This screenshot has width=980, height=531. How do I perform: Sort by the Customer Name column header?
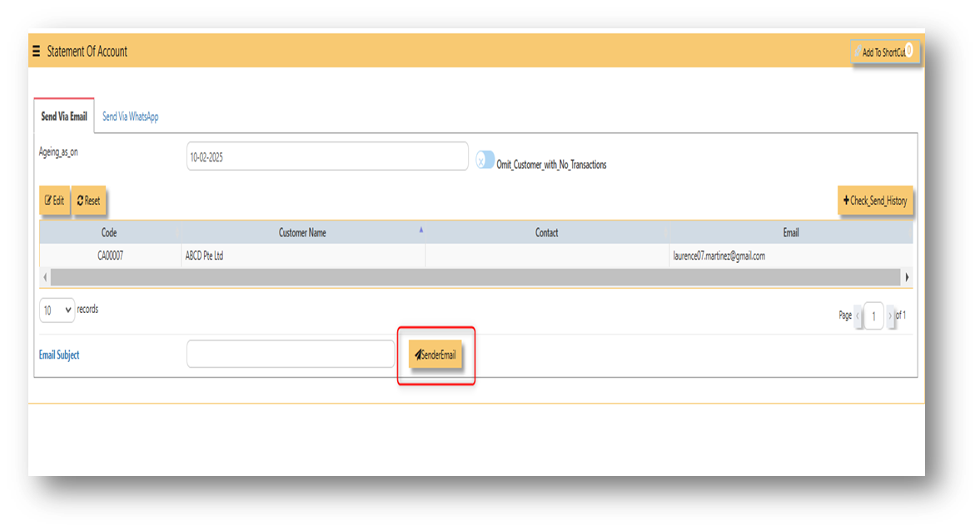302,232
